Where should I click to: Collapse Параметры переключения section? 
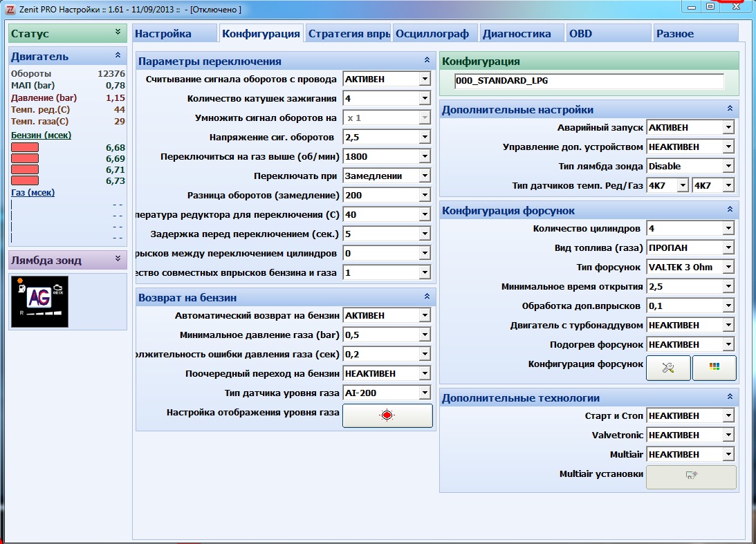[x=427, y=60]
